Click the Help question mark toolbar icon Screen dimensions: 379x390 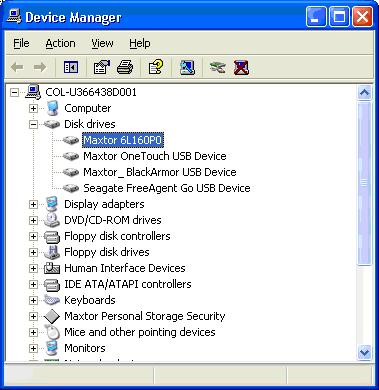pyautogui.click(x=156, y=67)
